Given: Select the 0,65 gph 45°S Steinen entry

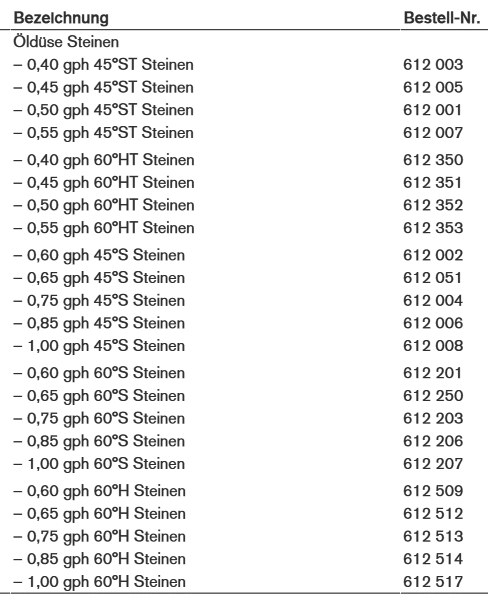Looking at the screenshot, I should click(99, 278).
